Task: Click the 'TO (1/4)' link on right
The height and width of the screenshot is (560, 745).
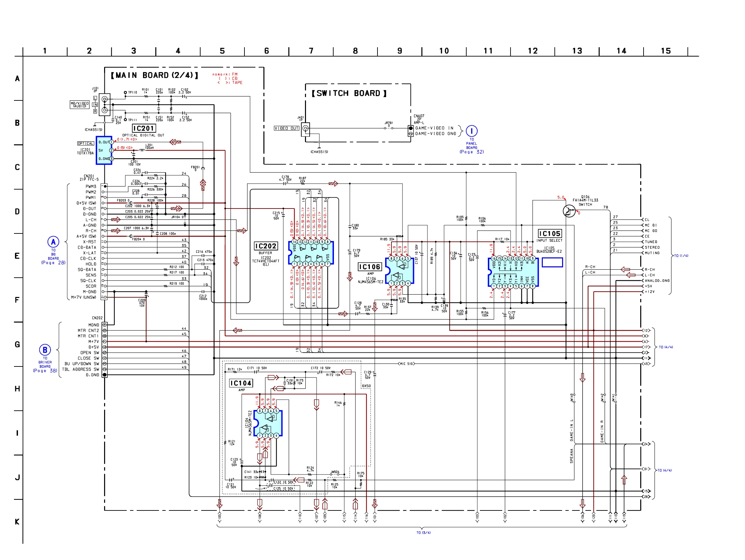Action: coord(681,256)
